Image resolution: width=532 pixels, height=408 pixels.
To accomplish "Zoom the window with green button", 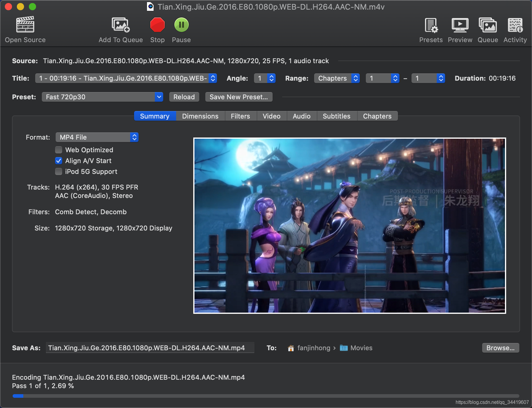I will point(32,7).
